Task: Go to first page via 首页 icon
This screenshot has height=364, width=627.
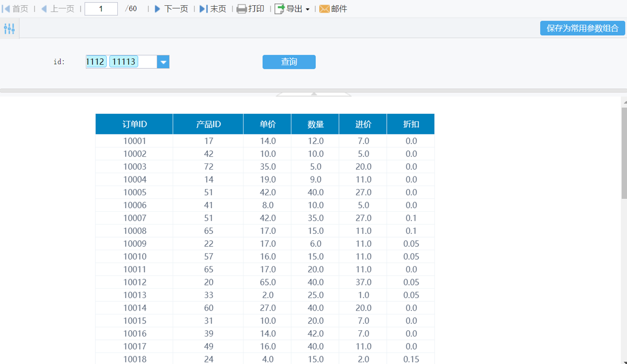Action: tap(7, 9)
